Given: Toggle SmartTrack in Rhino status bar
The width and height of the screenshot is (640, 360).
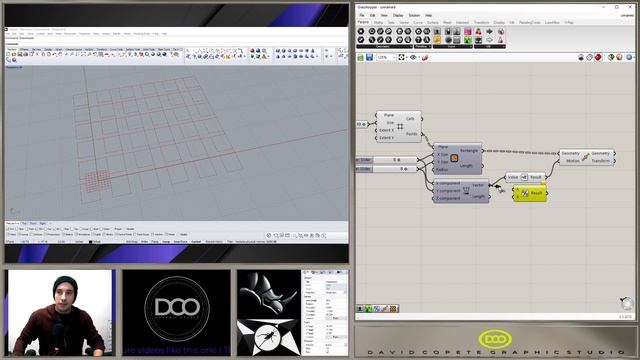Looking at the screenshot, I should 180,242.
